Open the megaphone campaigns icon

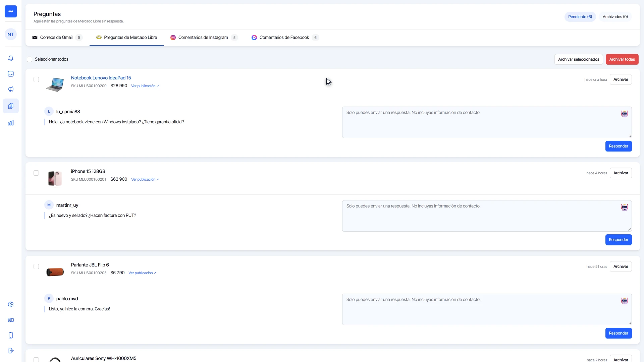[11, 89]
